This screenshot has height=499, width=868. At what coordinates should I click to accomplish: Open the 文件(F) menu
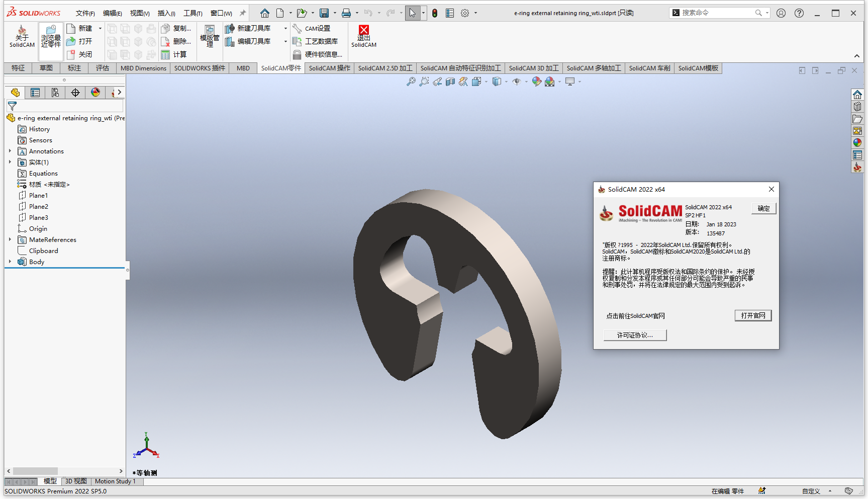coord(85,13)
